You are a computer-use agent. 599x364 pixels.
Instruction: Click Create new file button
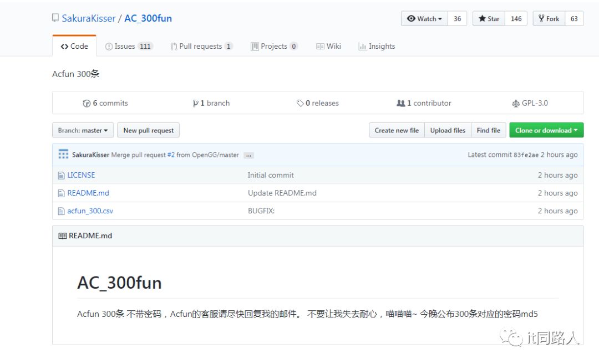point(397,130)
